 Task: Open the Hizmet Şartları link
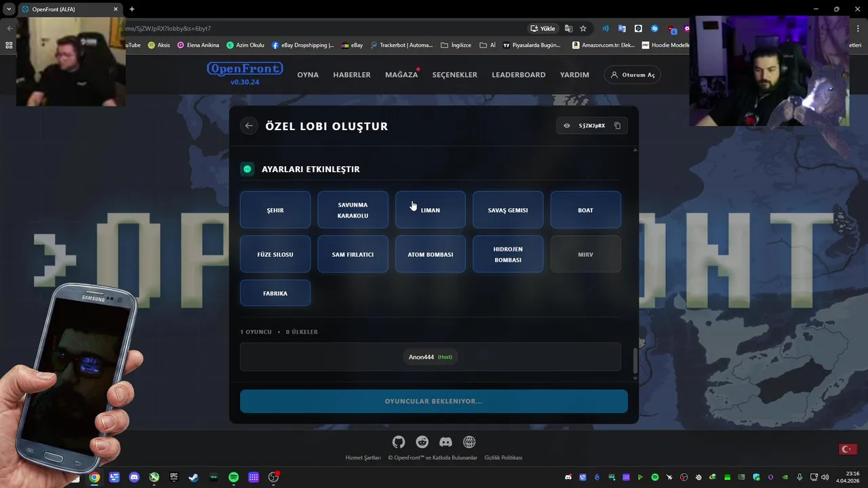pos(363,457)
